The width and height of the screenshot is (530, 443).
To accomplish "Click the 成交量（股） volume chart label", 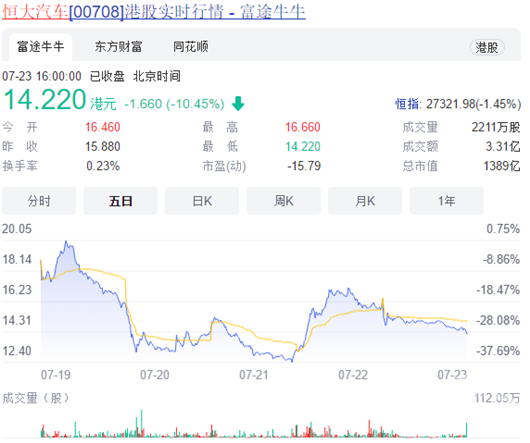I will tap(36, 398).
